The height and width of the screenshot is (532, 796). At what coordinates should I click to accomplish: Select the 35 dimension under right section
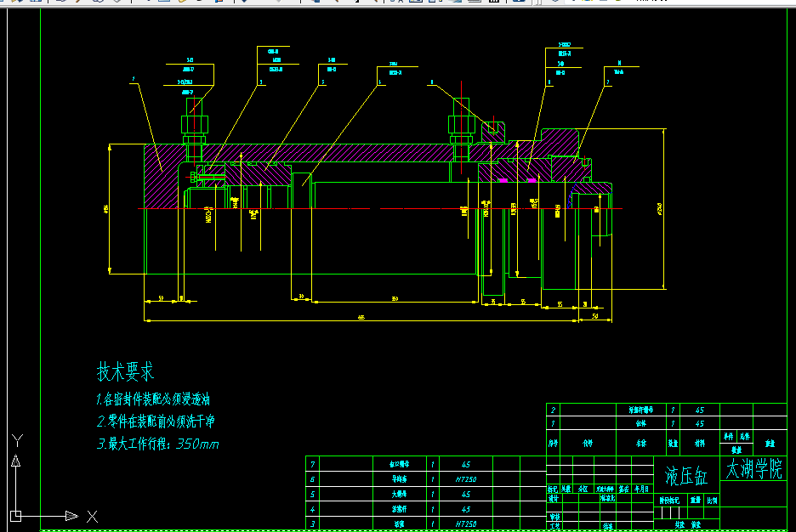click(493, 302)
